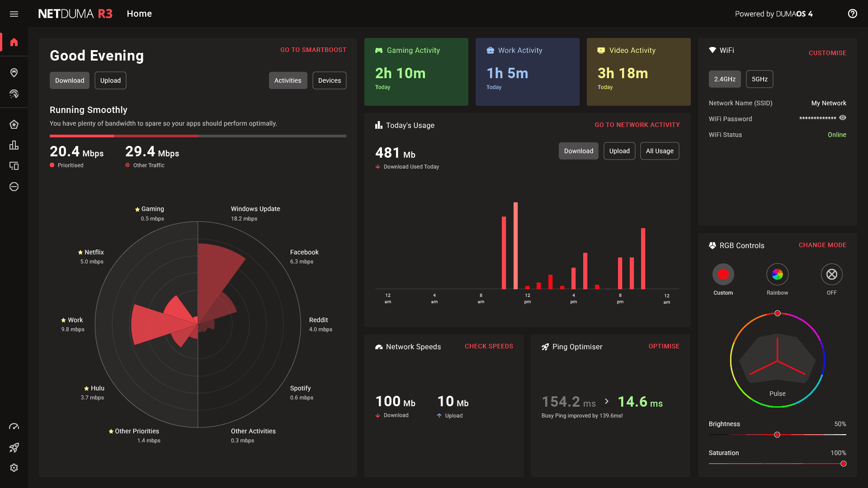
Task: Switch usage chart to All Usage
Action: coord(659,151)
